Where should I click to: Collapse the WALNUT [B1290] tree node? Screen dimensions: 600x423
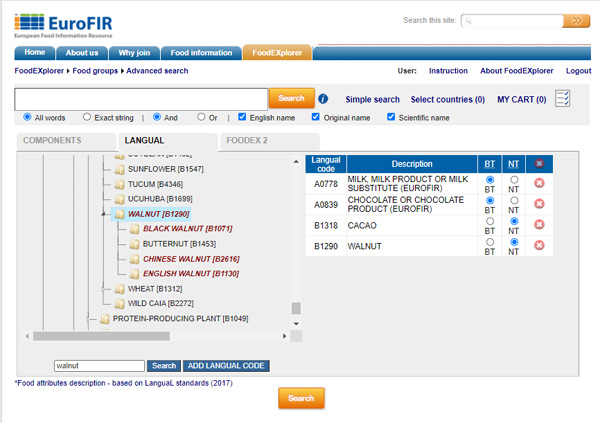103,214
